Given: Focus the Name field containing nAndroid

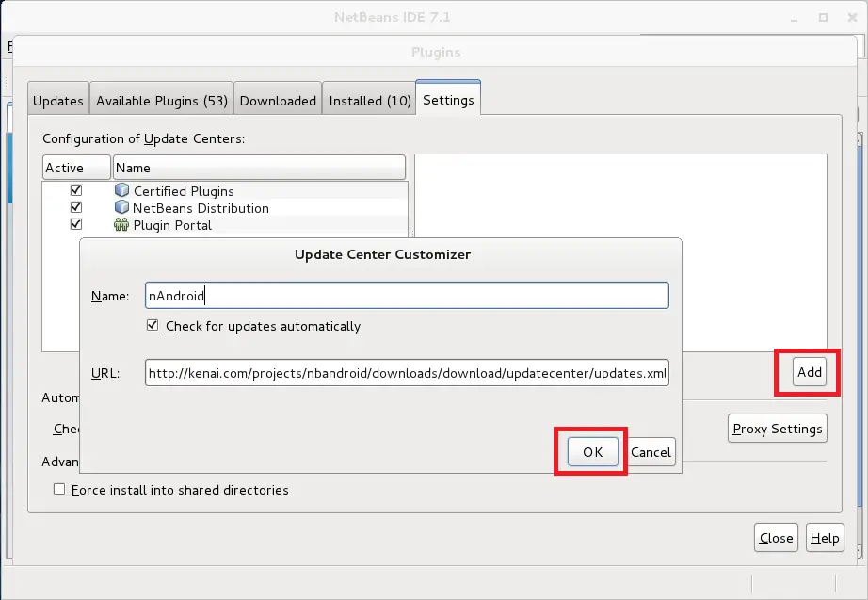Looking at the screenshot, I should click(x=407, y=296).
